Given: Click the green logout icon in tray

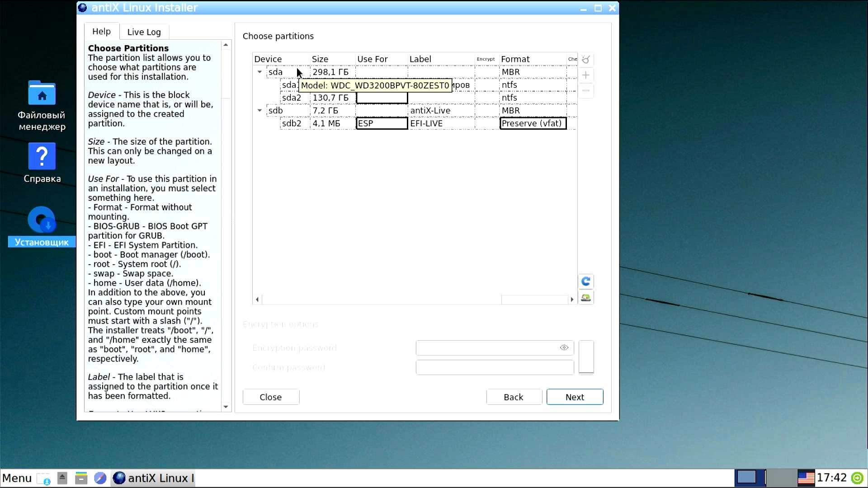Looking at the screenshot, I should [858, 478].
